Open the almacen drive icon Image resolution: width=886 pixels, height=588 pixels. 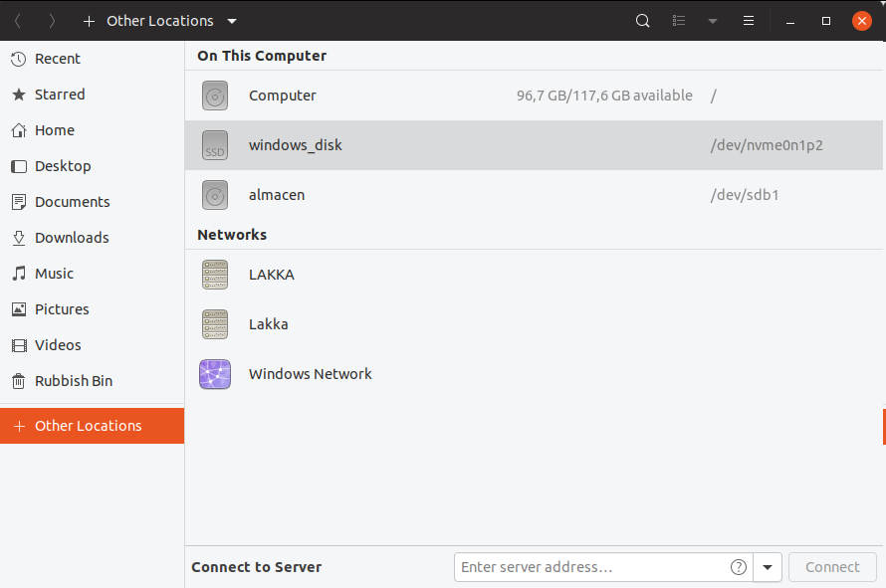click(215, 195)
